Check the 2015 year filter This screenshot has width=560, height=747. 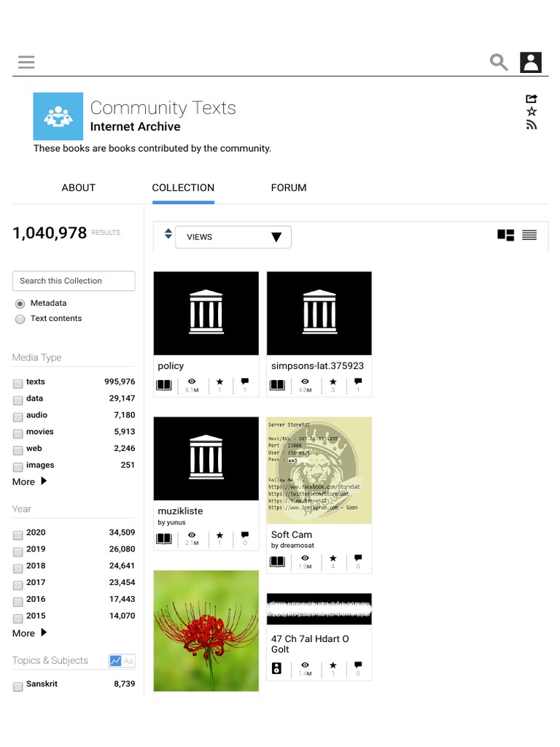click(17, 619)
